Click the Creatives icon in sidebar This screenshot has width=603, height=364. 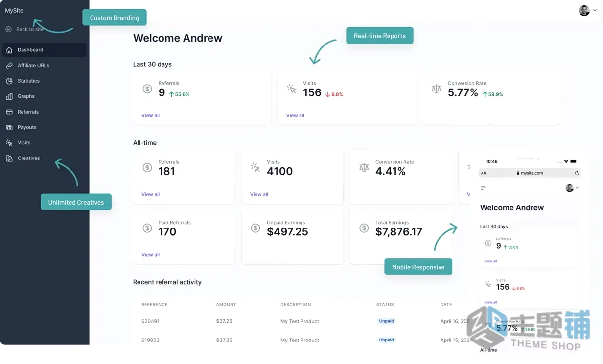coord(9,159)
